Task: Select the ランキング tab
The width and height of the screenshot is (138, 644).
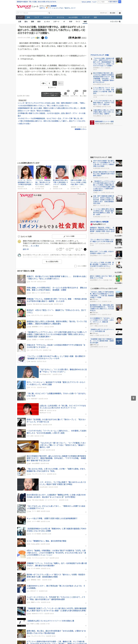Action: coord(86,17)
